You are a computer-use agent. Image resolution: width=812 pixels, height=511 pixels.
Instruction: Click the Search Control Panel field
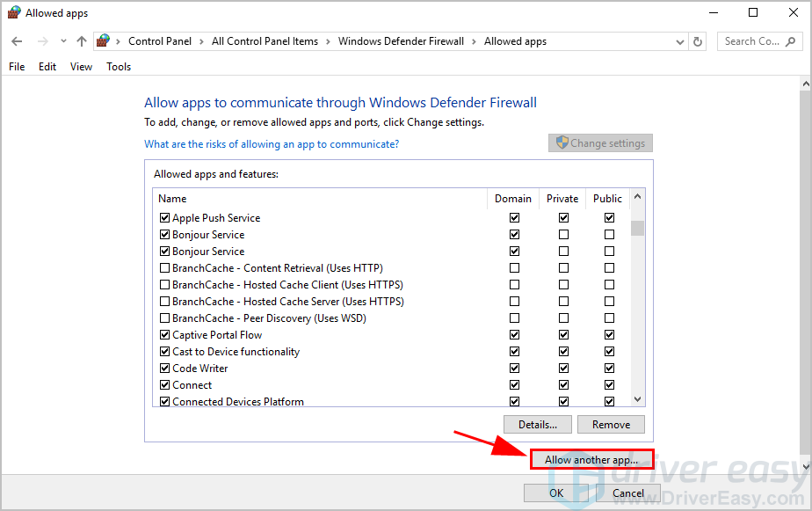coord(750,41)
